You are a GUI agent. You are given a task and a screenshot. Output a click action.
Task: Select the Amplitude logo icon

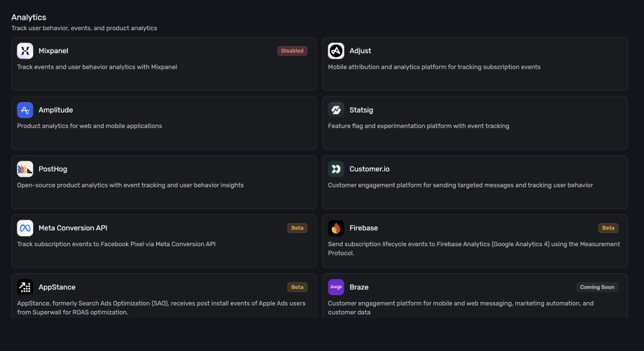pyautogui.click(x=25, y=110)
